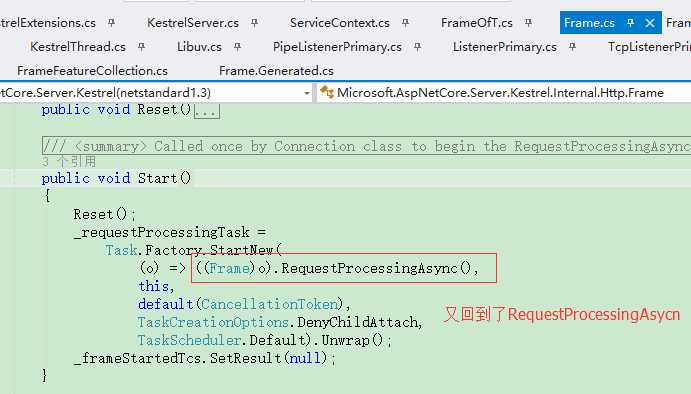Screen dimensions: 691x394
Task: Open the ServiceContext.cs tab
Action: pyautogui.click(x=340, y=22)
